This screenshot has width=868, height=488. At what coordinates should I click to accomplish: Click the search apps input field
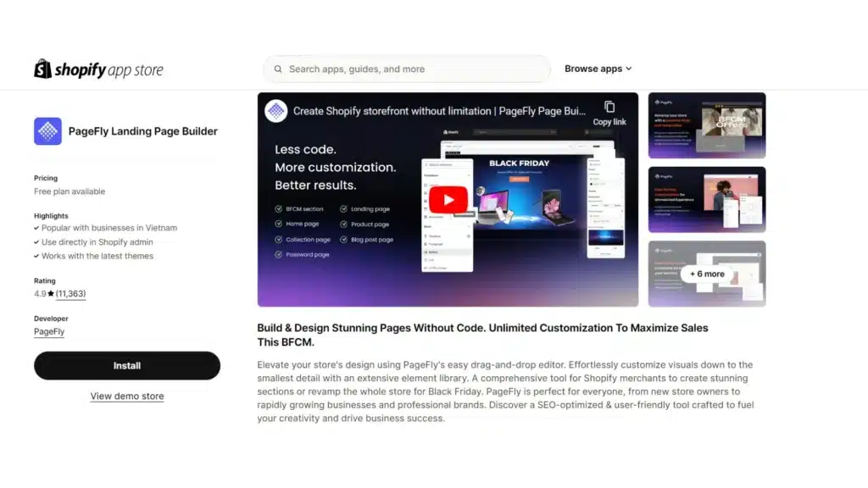[x=406, y=69]
